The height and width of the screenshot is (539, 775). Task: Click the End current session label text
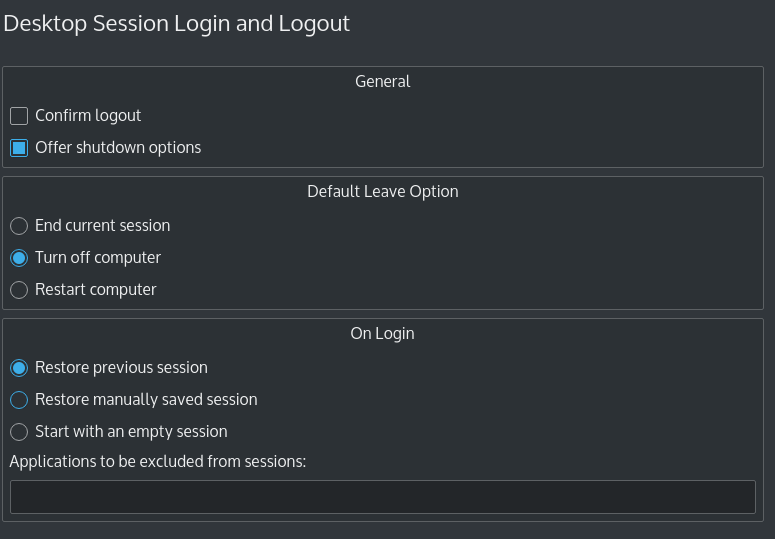[103, 226]
